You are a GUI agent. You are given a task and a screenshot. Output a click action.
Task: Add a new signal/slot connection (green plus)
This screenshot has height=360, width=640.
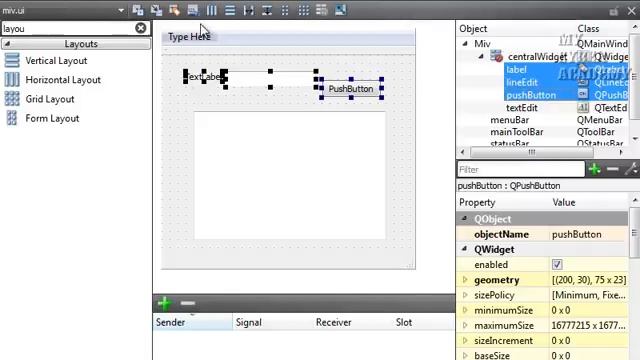point(164,303)
